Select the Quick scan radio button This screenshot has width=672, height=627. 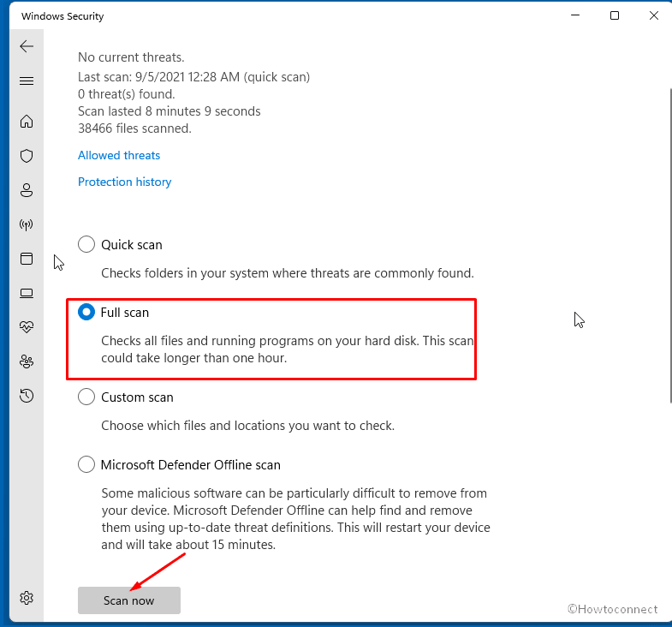pos(86,244)
